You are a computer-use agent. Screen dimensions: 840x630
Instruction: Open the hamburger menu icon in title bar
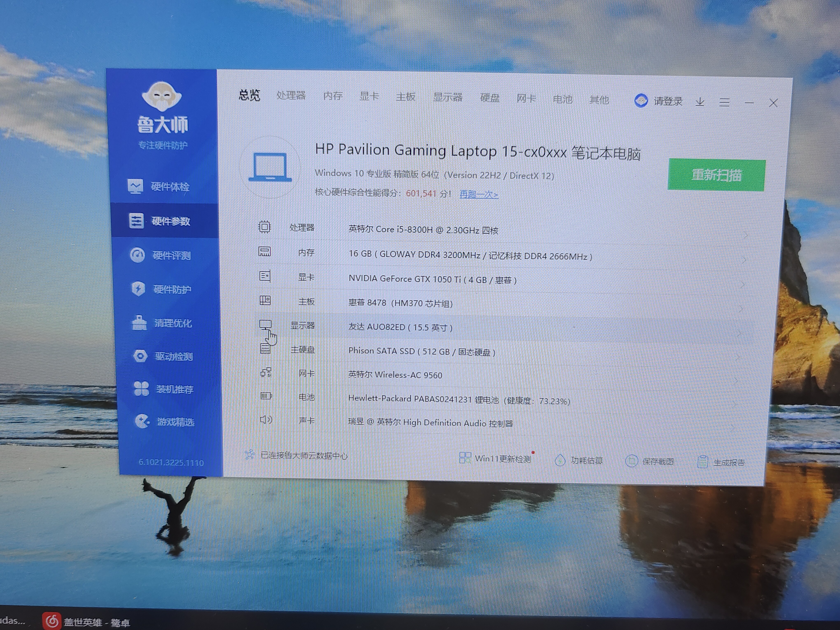click(724, 103)
